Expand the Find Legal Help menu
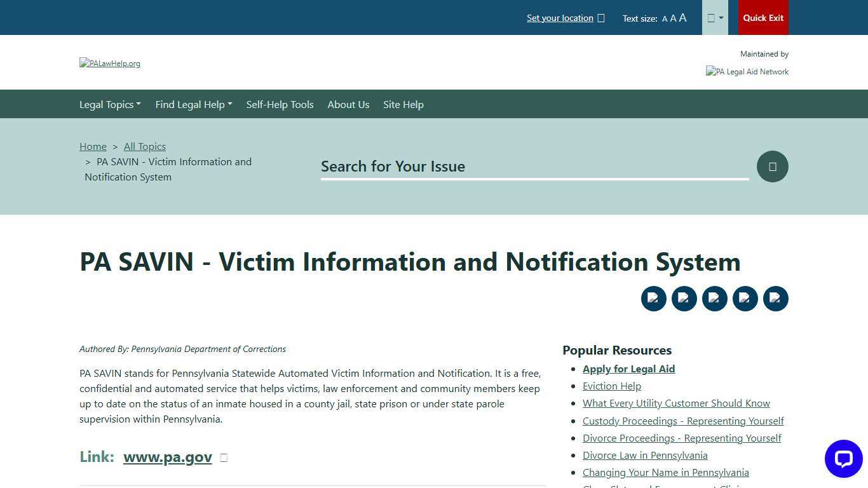 pos(193,104)
